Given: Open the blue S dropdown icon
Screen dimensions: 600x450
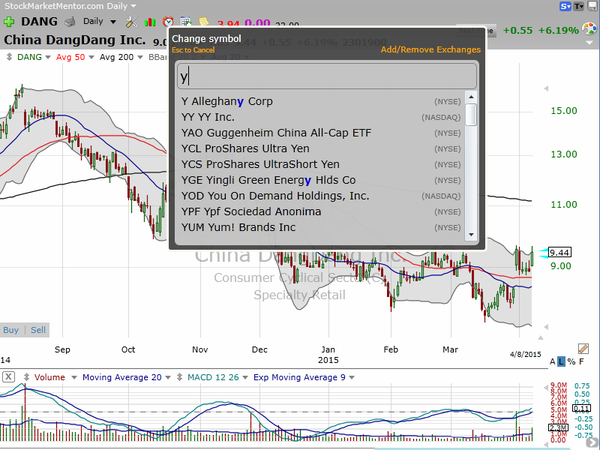Looking at the screenshot, I should tap(565, 6).
